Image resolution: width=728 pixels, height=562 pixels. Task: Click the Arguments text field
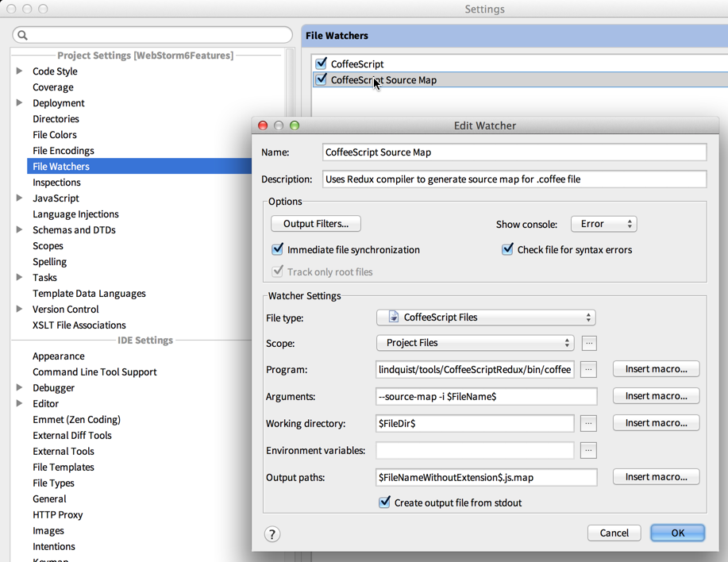(x=486, y=396)
